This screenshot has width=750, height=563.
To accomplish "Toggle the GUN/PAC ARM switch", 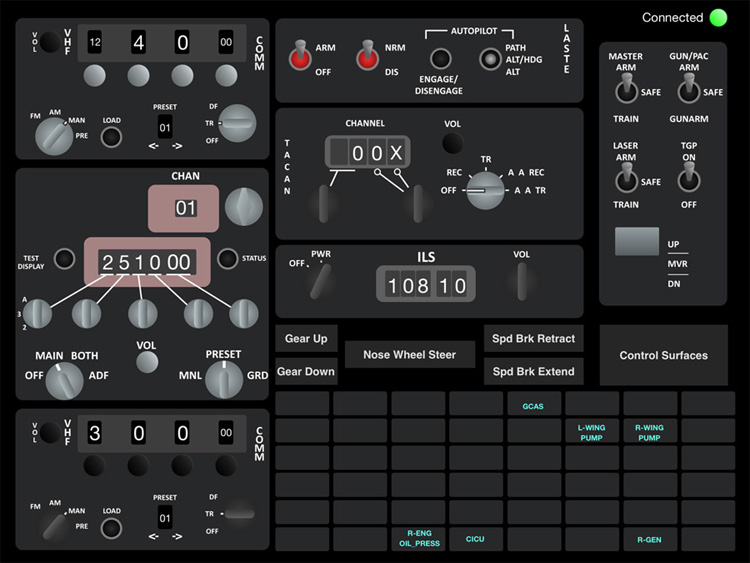I will (689, 89).
